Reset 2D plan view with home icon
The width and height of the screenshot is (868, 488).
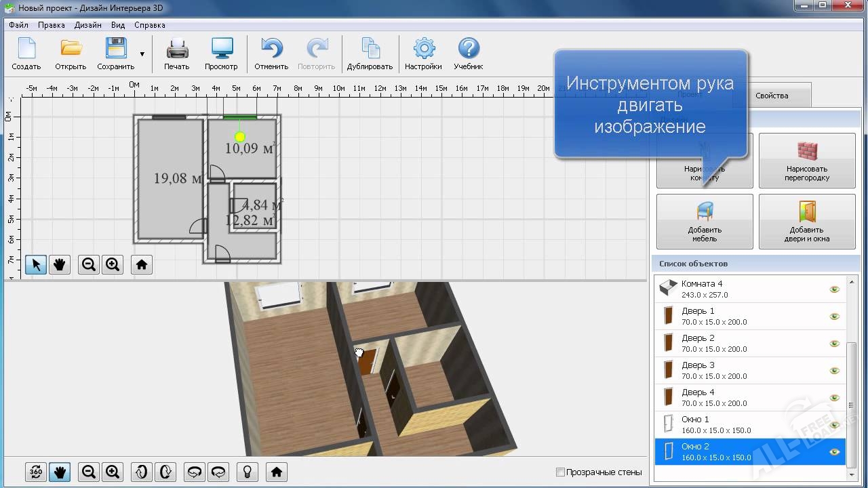(x=142, y=265)
